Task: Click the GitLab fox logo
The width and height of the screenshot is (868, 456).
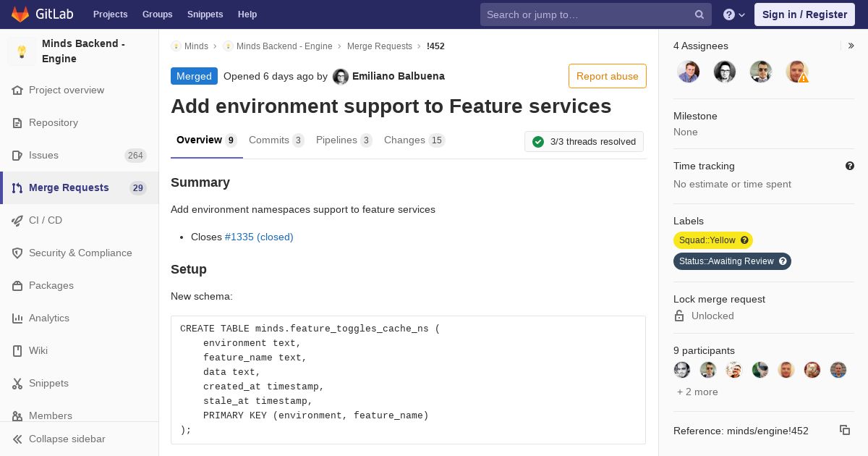Action: 20,14
